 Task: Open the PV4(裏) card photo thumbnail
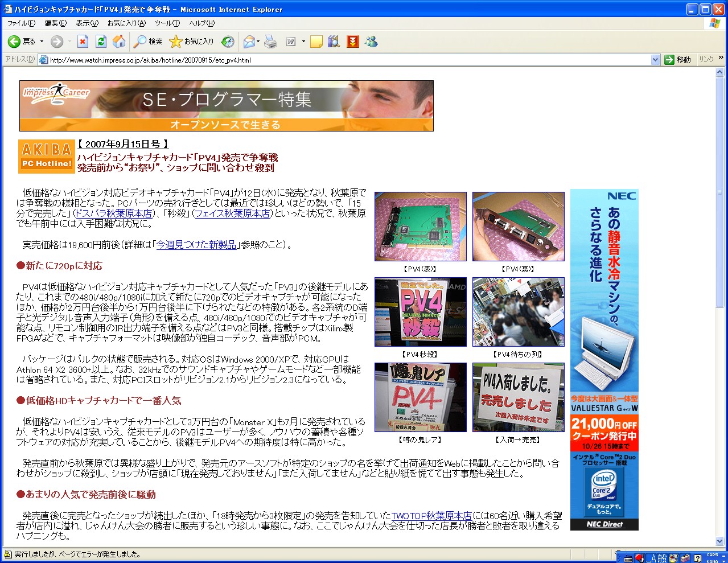pyautogui.click(x=519, y=227)
